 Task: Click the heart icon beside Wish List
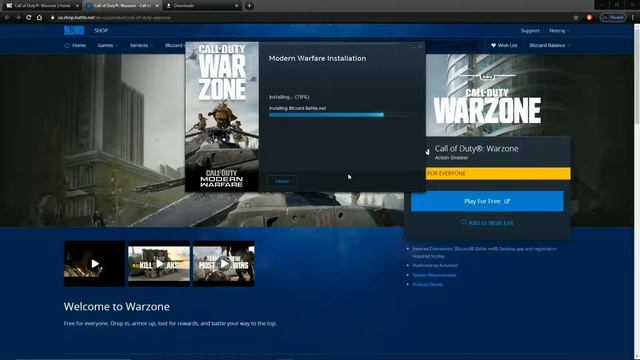pos(493,45)
